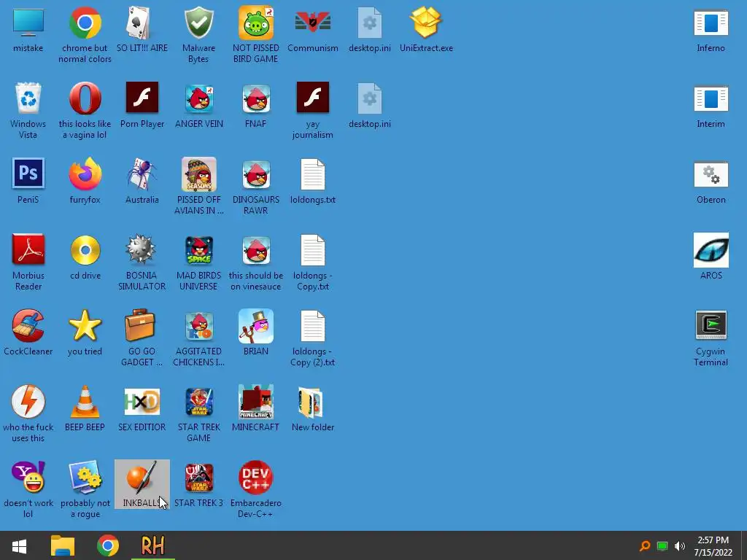The image size is (747, 560).
Task: Select 'AGGITATED CHICKENS I...' Rio icon
Action: 198,326
